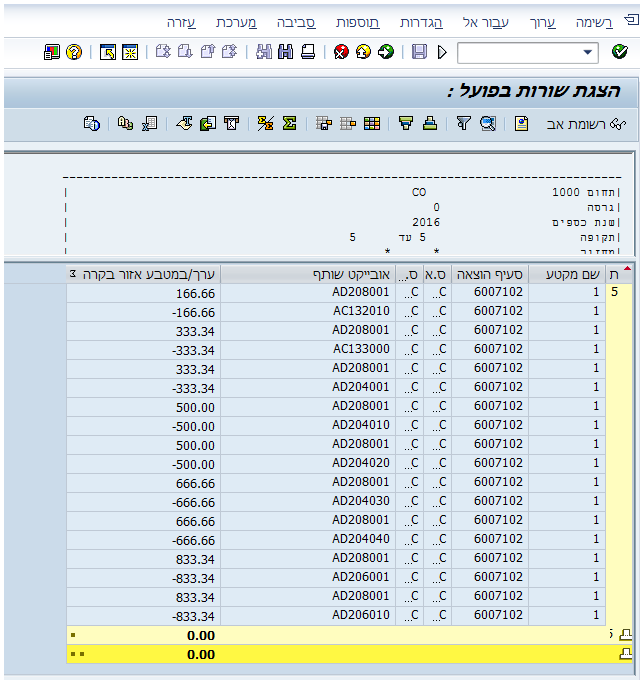Click the red Cancel icon in toolbar
Viewport: 640px width, 680px height.
(x=341, y=52)
